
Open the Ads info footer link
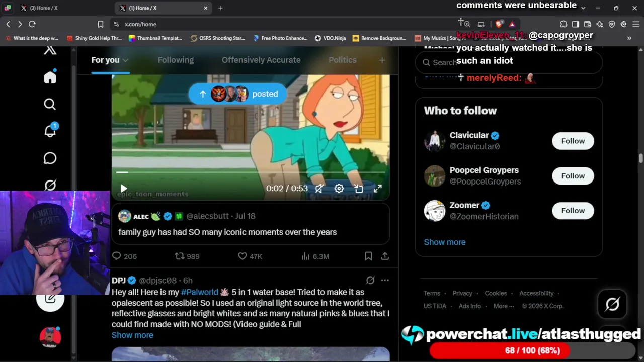[x=470, y=306]
